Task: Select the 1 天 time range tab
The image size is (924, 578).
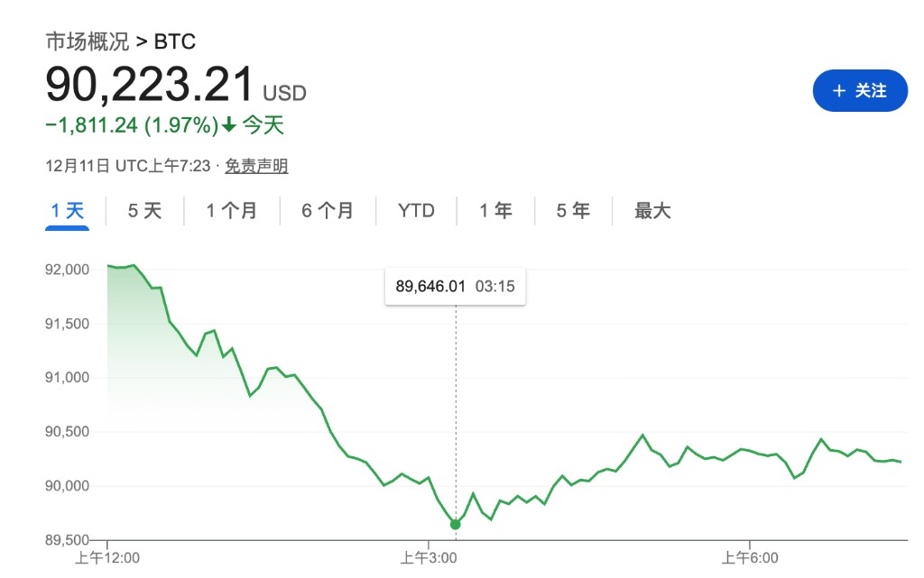Action: point(68,211)
